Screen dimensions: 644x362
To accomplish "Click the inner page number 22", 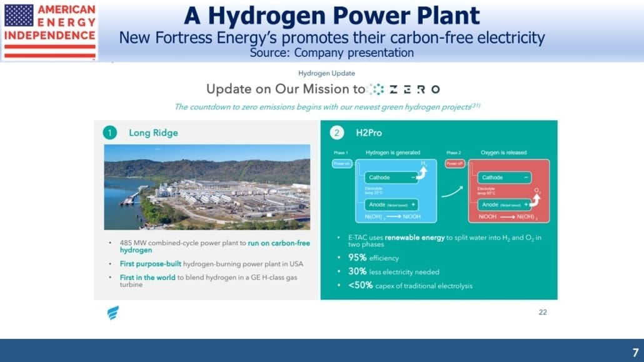I will (x=543, y=312).
